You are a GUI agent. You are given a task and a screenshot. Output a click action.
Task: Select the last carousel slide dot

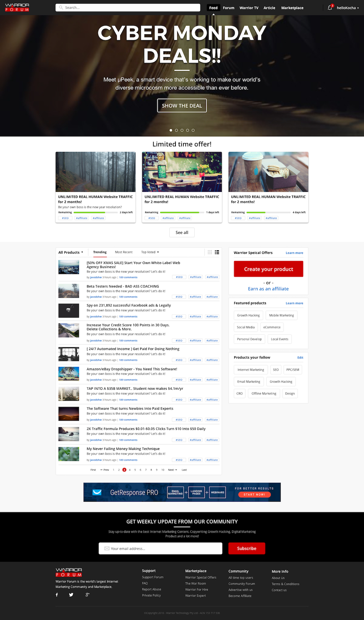tap(193, 130)
